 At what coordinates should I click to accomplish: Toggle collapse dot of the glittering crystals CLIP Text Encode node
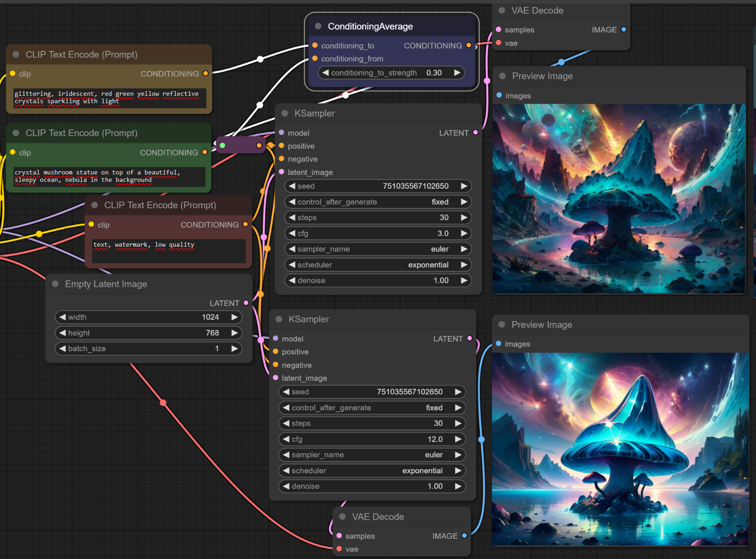point(16,55)
